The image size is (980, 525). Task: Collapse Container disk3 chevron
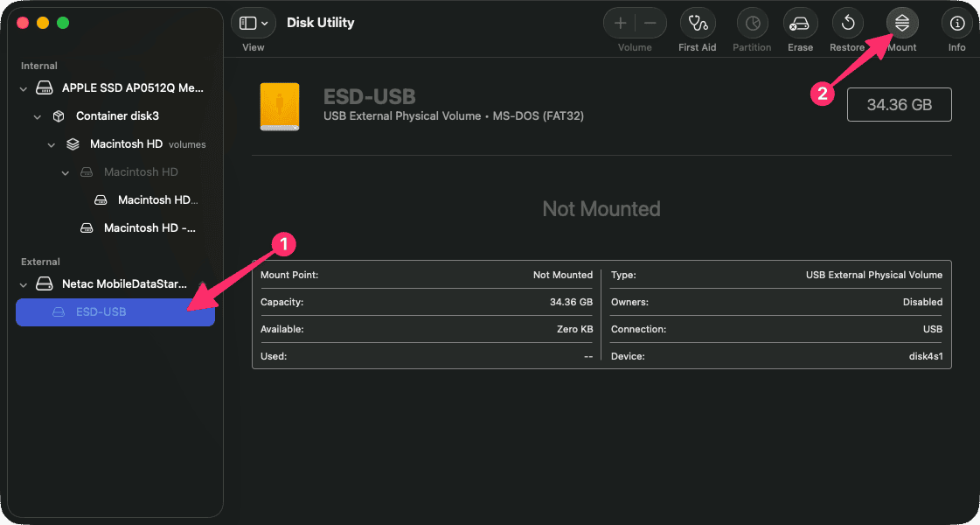(38, 116)
